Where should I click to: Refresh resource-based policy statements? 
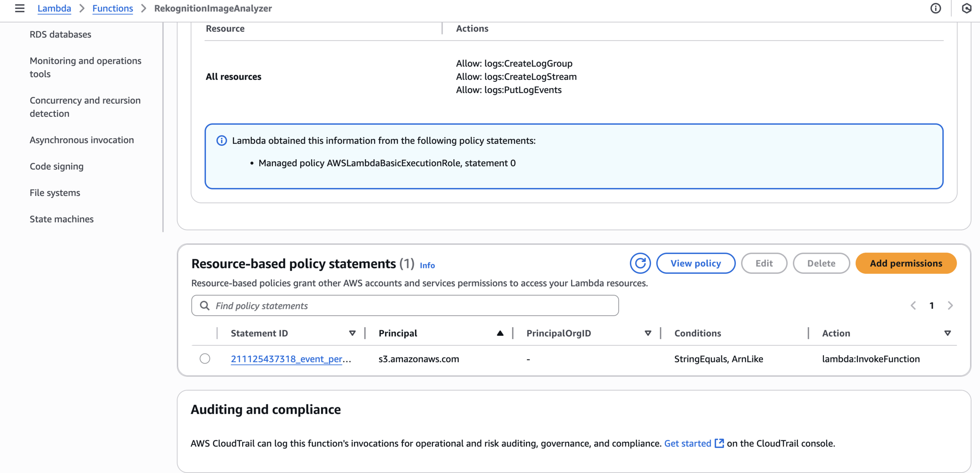(640, 263)
